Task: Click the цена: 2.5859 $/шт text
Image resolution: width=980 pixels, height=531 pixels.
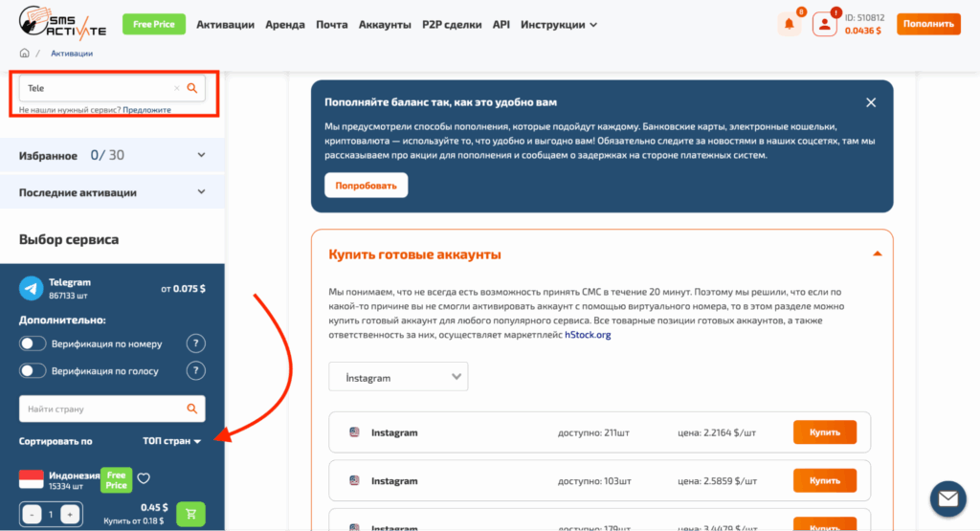Action: tap(718, 480)
